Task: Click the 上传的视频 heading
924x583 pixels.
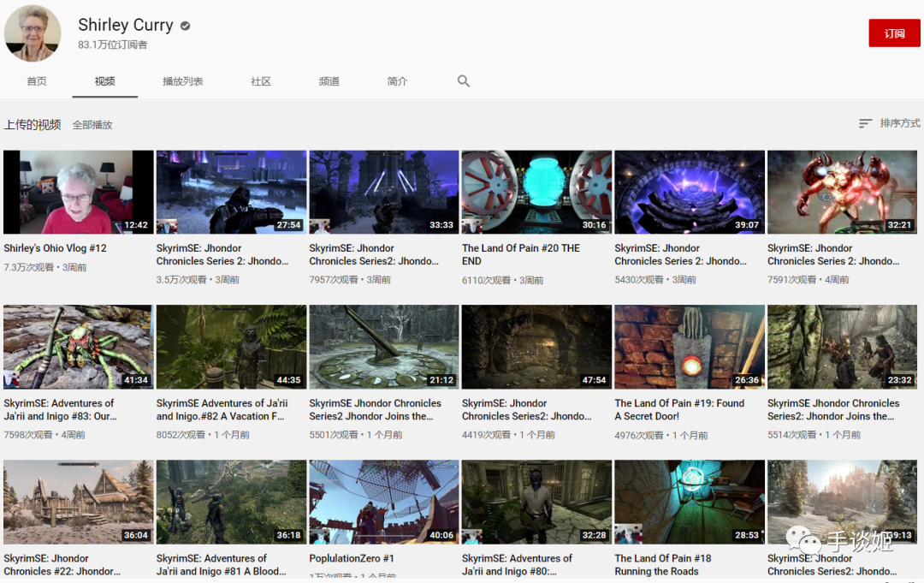Action: click(x=33, y=125)
